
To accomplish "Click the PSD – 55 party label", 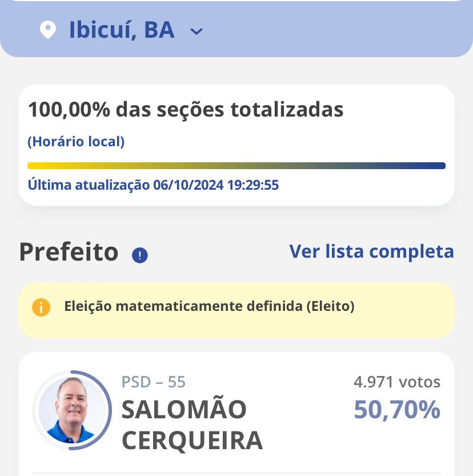I will point(154,382).
